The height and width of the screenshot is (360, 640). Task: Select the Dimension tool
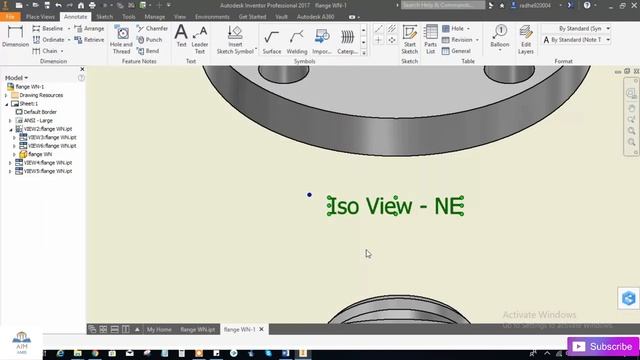(16, 36)
